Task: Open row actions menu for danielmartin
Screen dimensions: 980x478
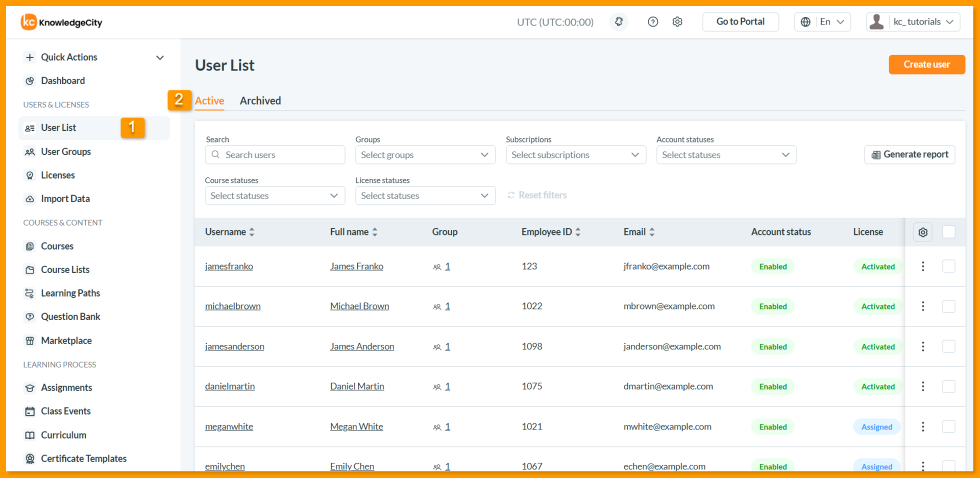Action: 923,386
